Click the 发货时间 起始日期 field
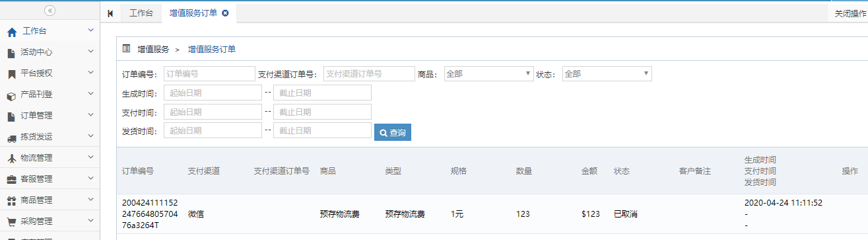Screen dimensions: 868x240 tap(213, 131)
